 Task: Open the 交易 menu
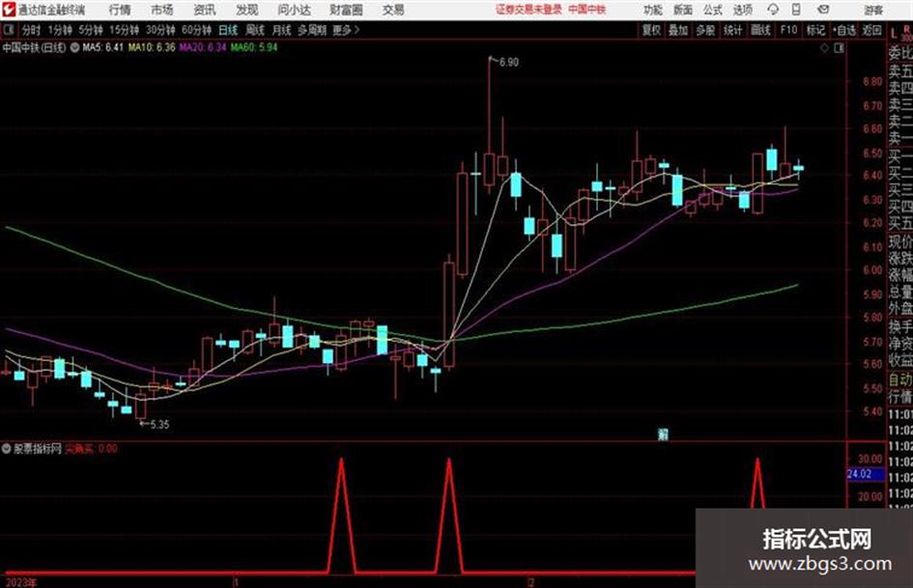[x=393, y=10]
